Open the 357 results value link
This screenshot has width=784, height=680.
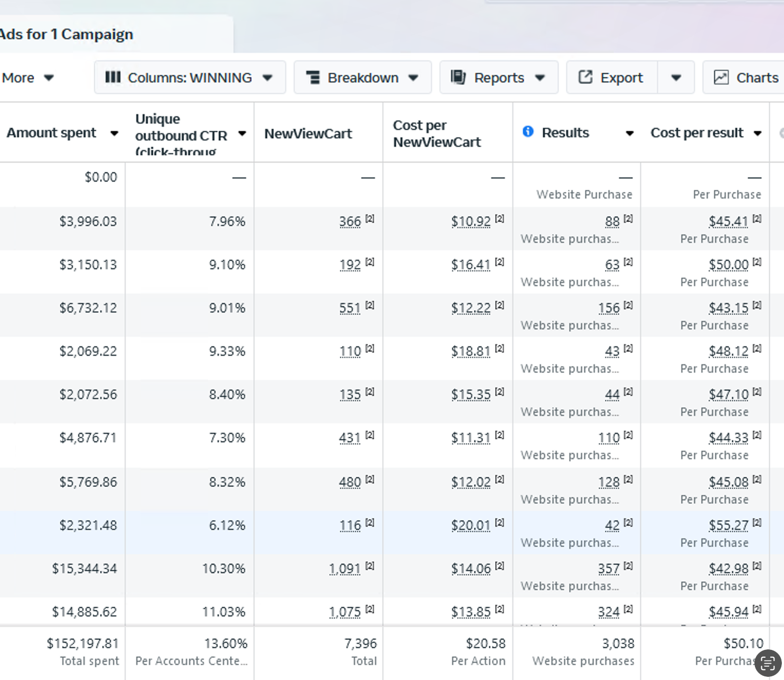(x=609, y=569)
